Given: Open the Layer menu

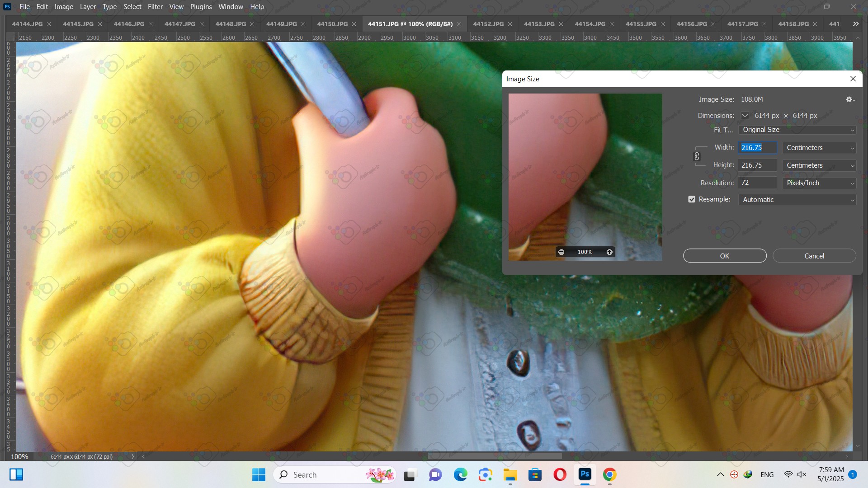Looking at the screenshot, I should click(88, 7).
